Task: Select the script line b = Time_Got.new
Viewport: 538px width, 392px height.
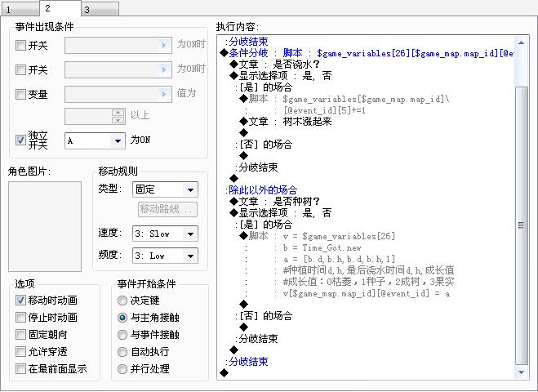Action: pyautogui.click(x=322, y=247)
